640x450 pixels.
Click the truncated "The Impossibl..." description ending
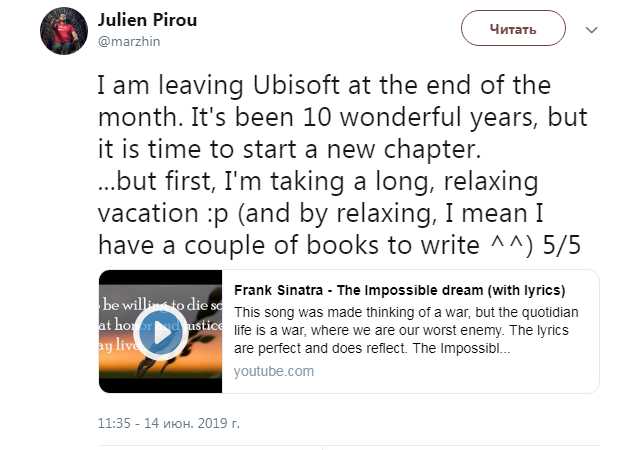(x=461, y=350)
